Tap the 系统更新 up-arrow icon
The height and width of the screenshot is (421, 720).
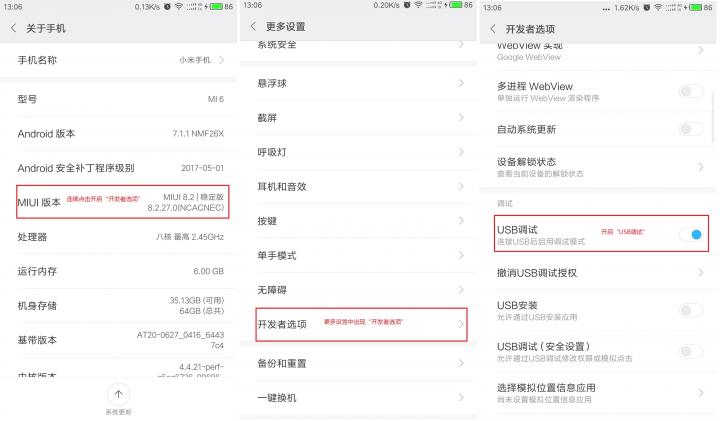click(118, 394)
